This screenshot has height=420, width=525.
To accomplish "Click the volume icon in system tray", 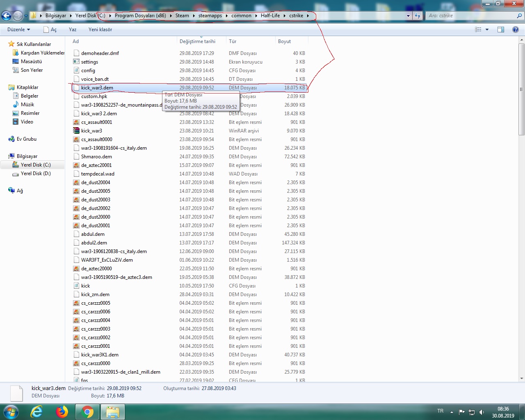I will (482, 412).
